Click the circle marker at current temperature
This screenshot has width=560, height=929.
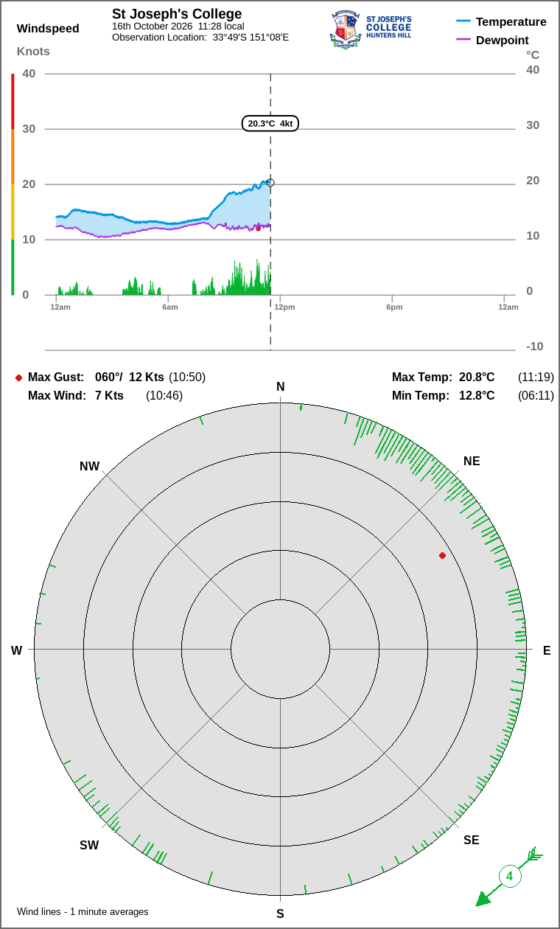(270, 182)
